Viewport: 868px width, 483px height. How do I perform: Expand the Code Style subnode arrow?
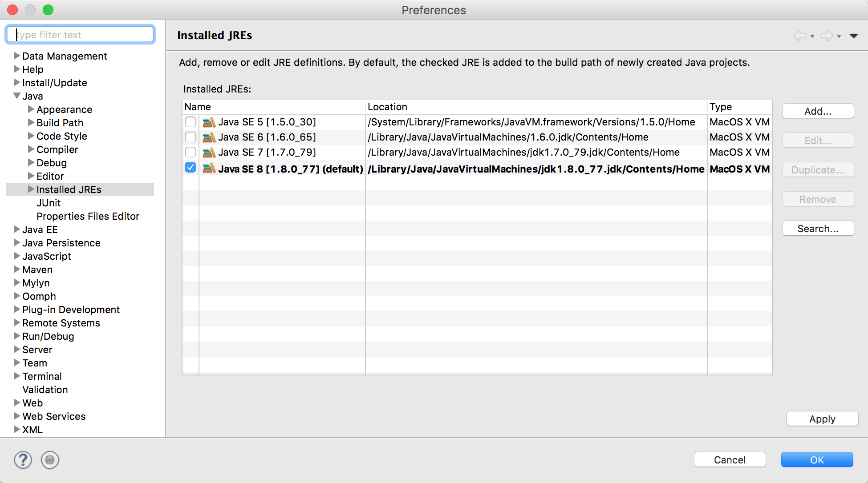[x=31, y=136]
